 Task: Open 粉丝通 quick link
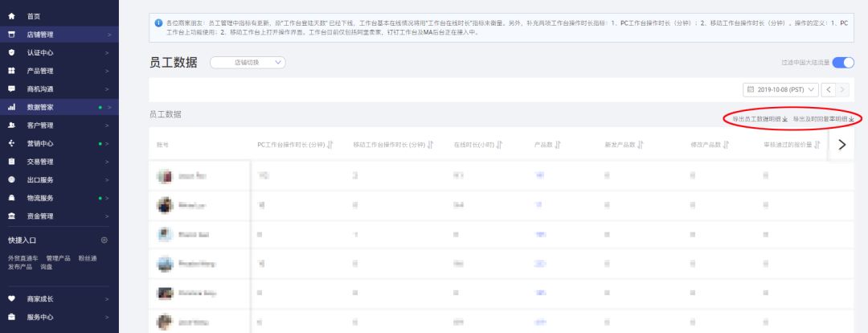88,258
